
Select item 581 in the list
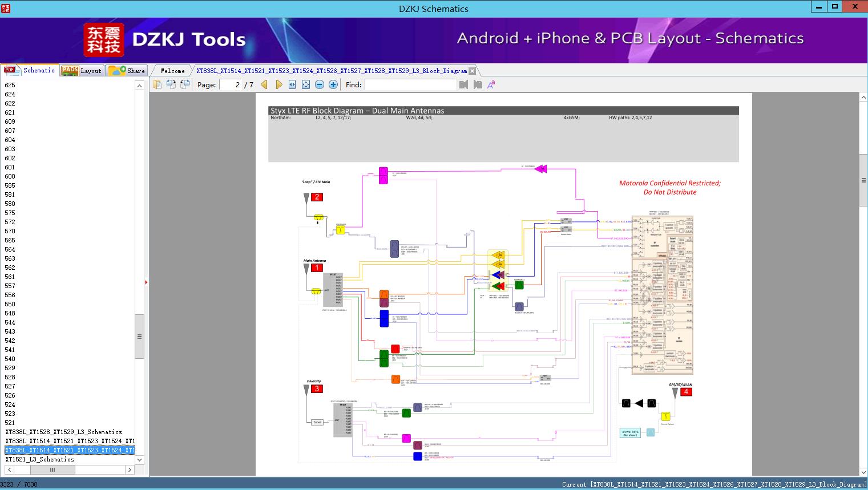point(10,195)
